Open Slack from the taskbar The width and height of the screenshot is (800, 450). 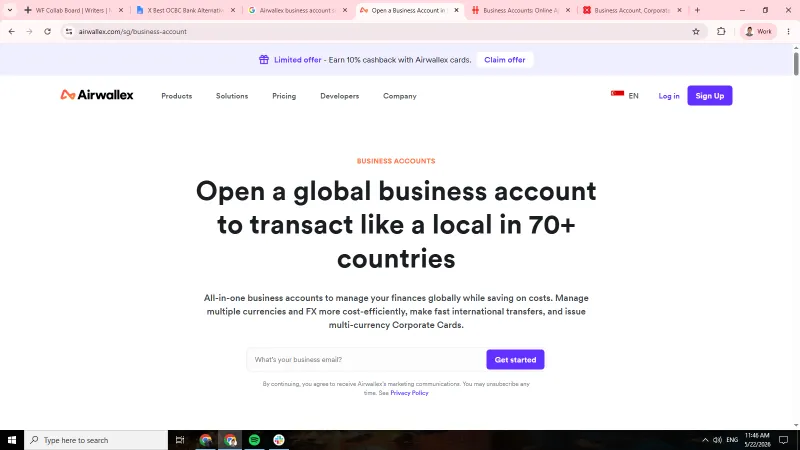(x=279, y=440)
